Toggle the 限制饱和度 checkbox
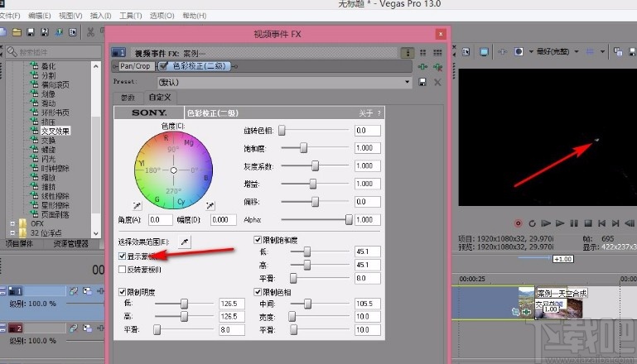This screenshot has height=364, width=637. tap(257, 240)
